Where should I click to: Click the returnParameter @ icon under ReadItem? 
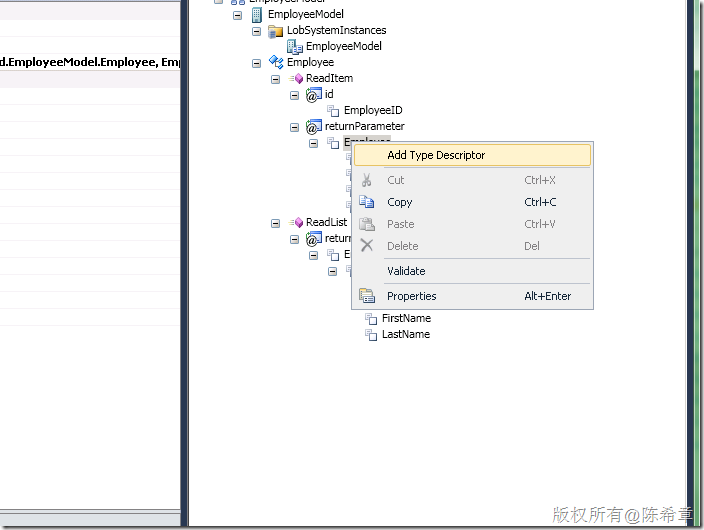(313, 127)
